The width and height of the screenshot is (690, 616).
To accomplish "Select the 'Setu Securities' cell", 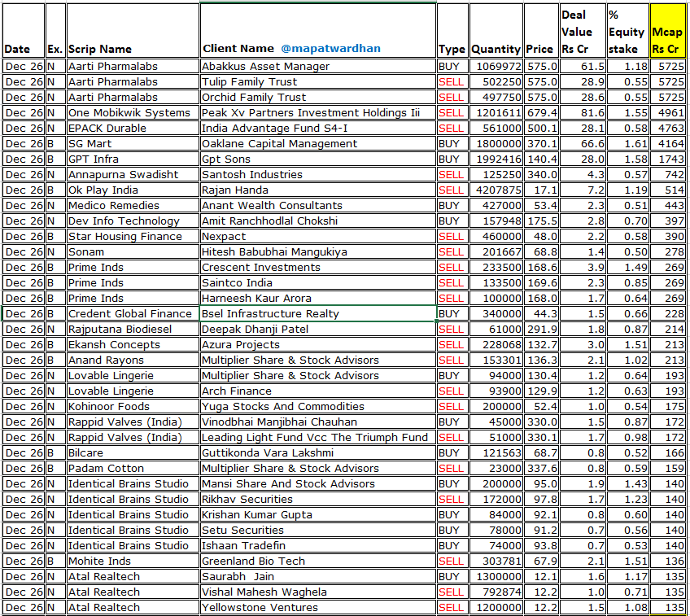I will click(318, 530).
